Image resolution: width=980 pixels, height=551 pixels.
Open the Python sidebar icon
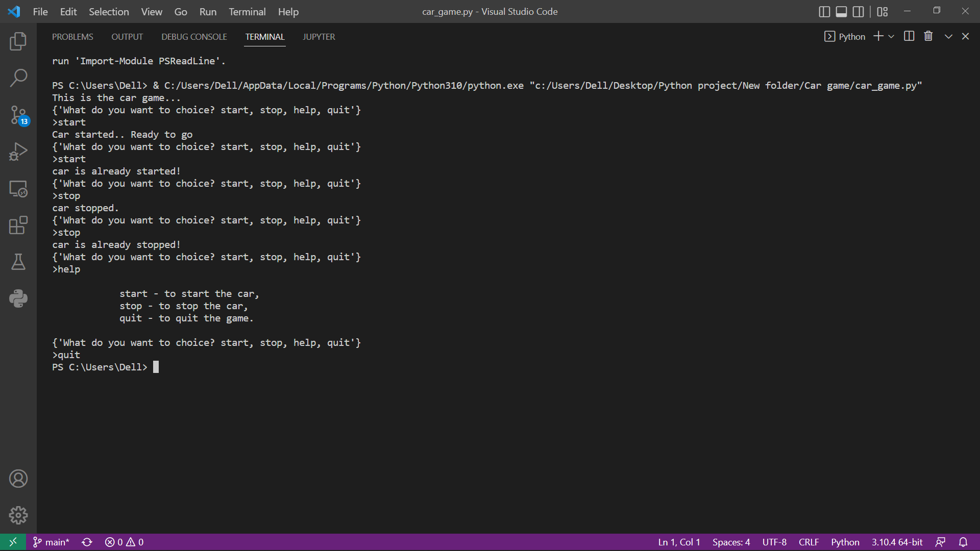point(18,298)
